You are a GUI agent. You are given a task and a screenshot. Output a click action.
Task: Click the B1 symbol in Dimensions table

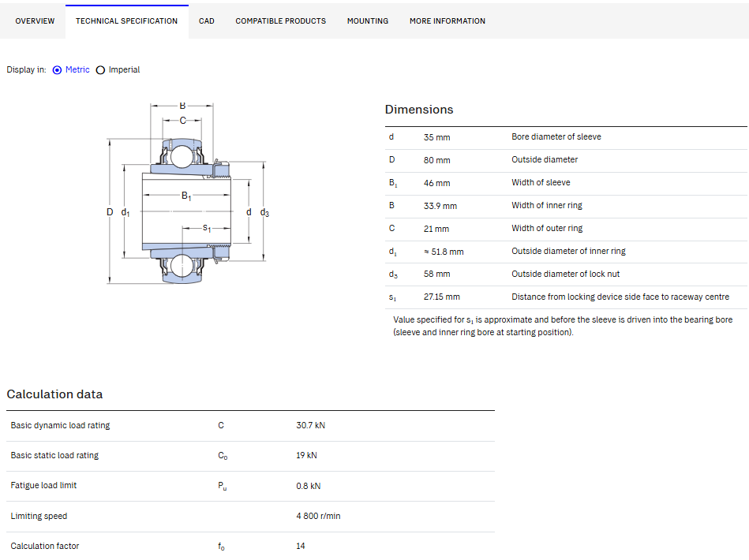tap(393, 183)
